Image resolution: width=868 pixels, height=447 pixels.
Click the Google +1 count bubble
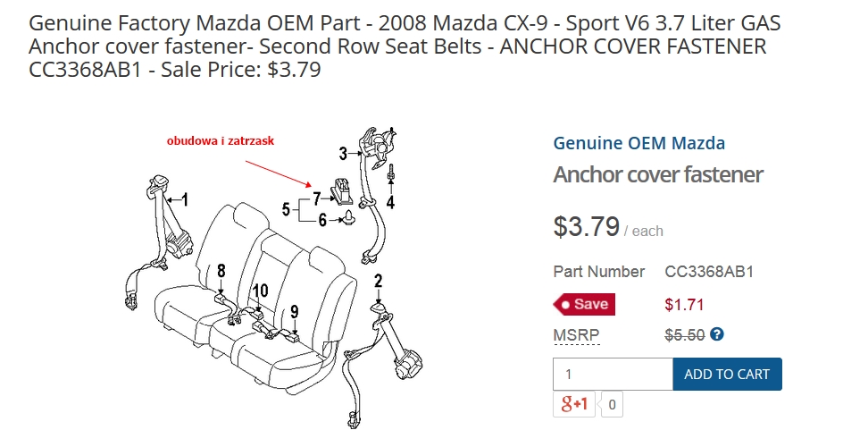tap(612, 405)
